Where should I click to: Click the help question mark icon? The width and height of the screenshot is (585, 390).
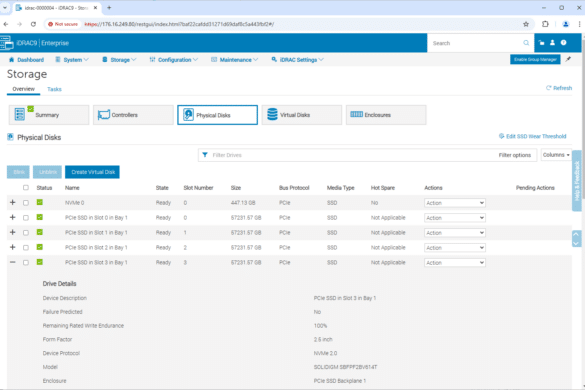pyautogui.click(x=563, y=43)
